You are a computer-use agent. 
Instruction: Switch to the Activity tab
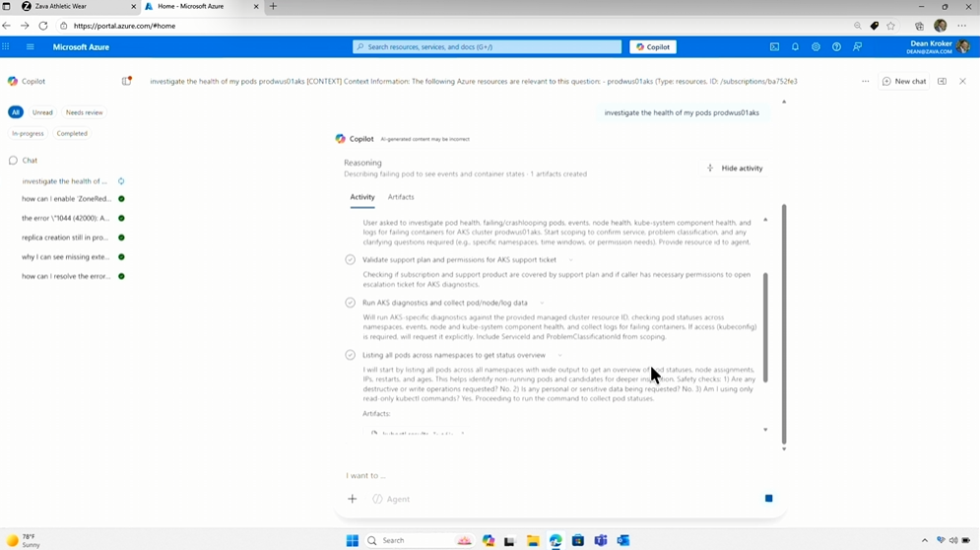click(x=361, y=197)
